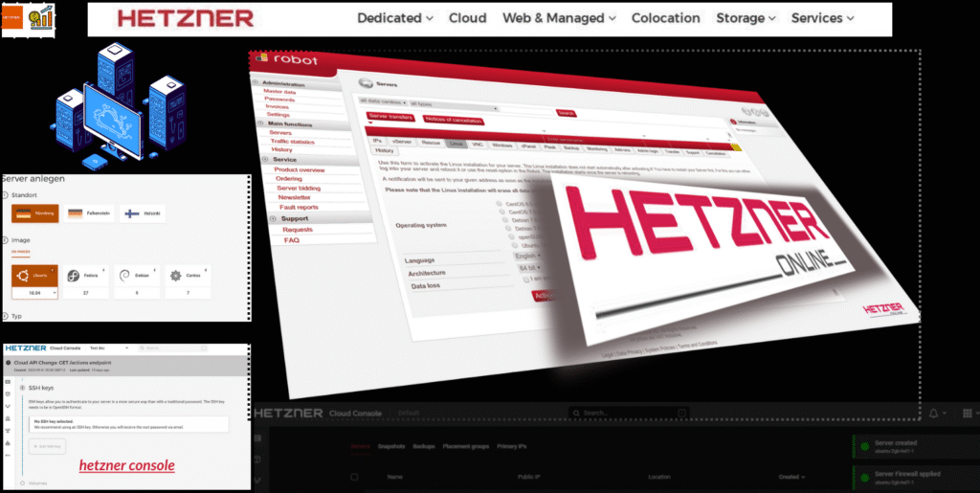The height and width of the screenshot is (493, 980).
Task: Select the first CentOS radio option
Action: coord(500,204)
